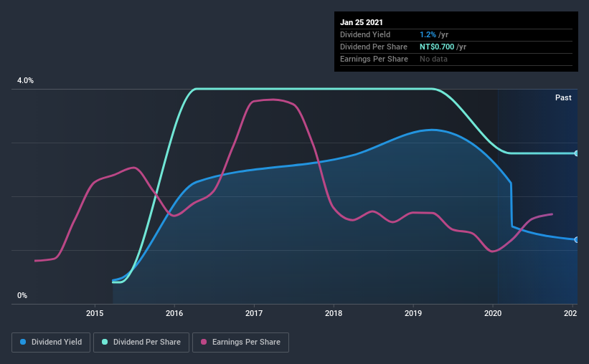Image resolution: width=589 pixels, height=364 pixels.
Task: Click the 2015 x-axis label
Action: click(95, 313)
